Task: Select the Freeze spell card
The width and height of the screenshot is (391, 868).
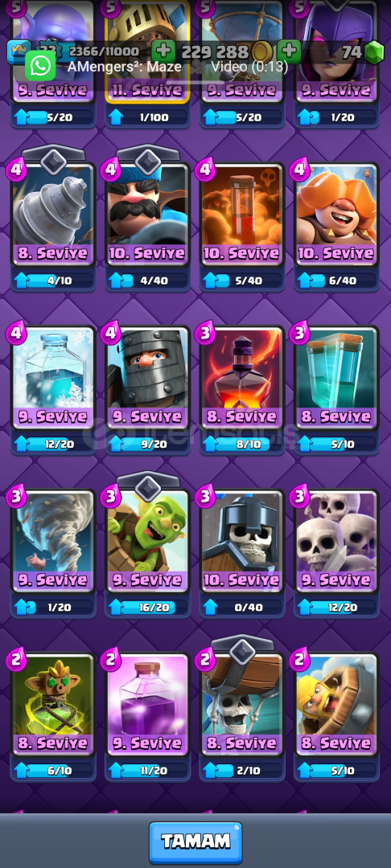Action: coord(52,379)
